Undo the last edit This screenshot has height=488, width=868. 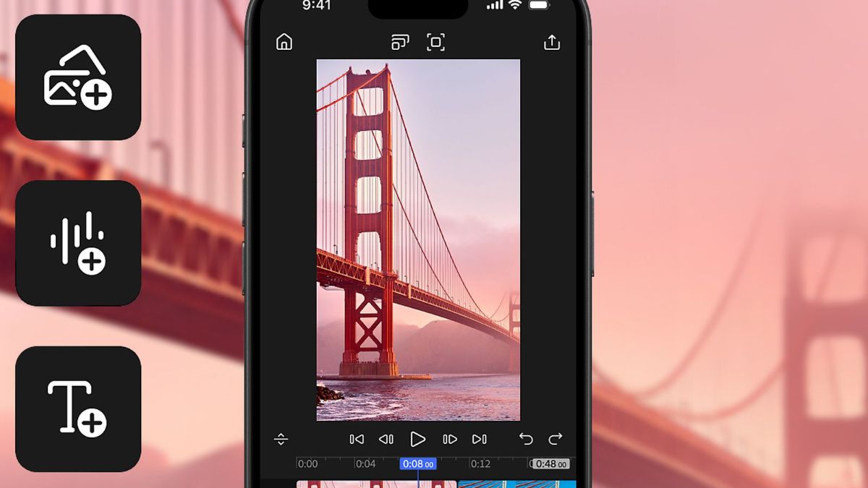[526, 439]
